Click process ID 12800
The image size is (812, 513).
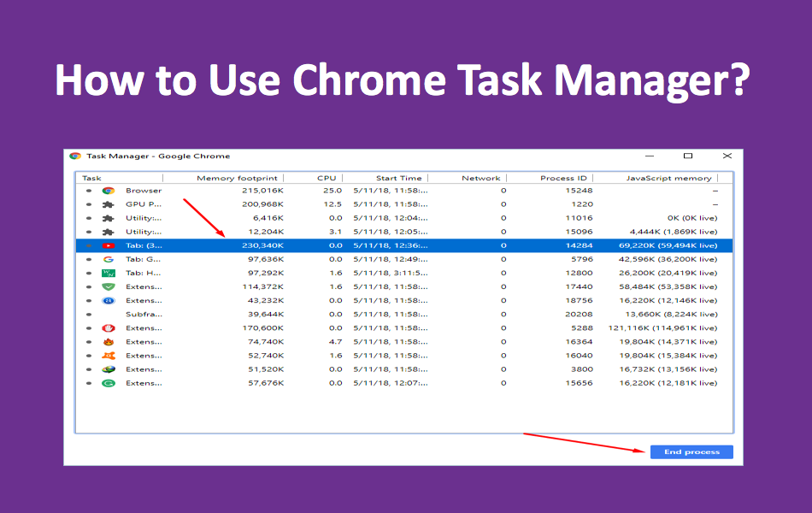(x=579, y=273)
